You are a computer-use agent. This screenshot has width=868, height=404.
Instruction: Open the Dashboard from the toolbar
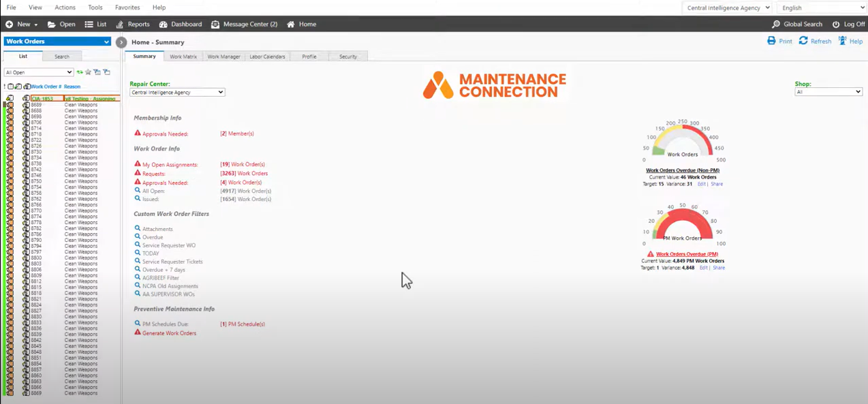pos(181,25)
